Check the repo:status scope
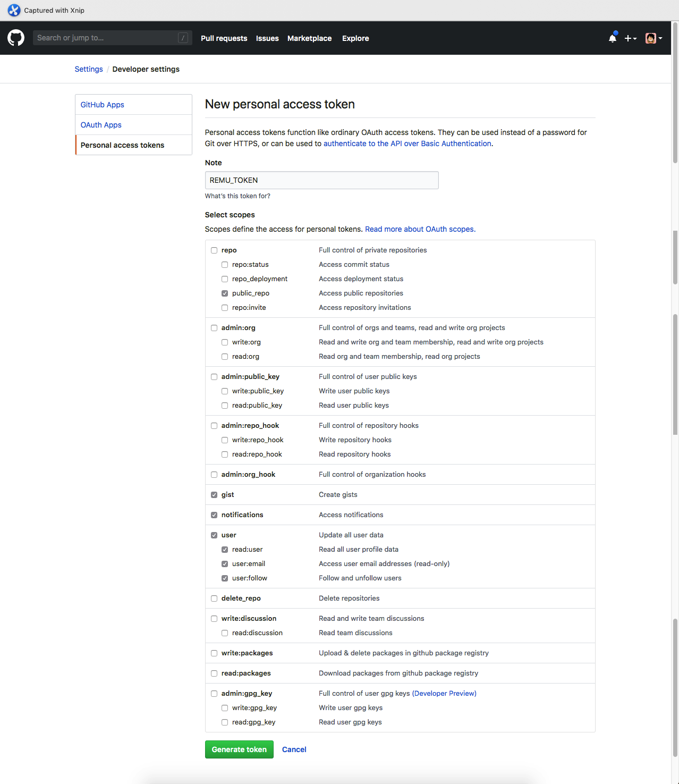This screenshot has width=679, height=784. tap(225, 265)
